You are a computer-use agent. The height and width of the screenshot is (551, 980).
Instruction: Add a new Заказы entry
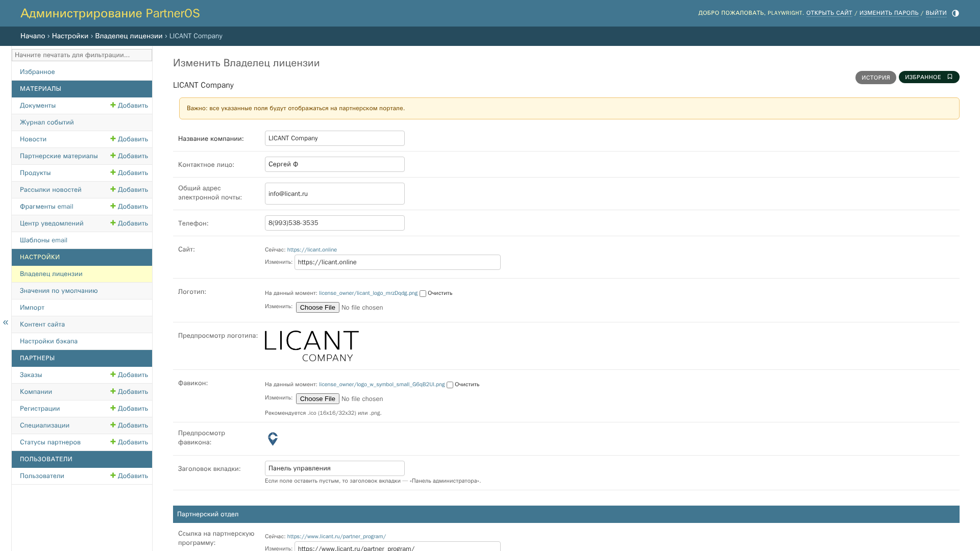[x=129, y=375]
